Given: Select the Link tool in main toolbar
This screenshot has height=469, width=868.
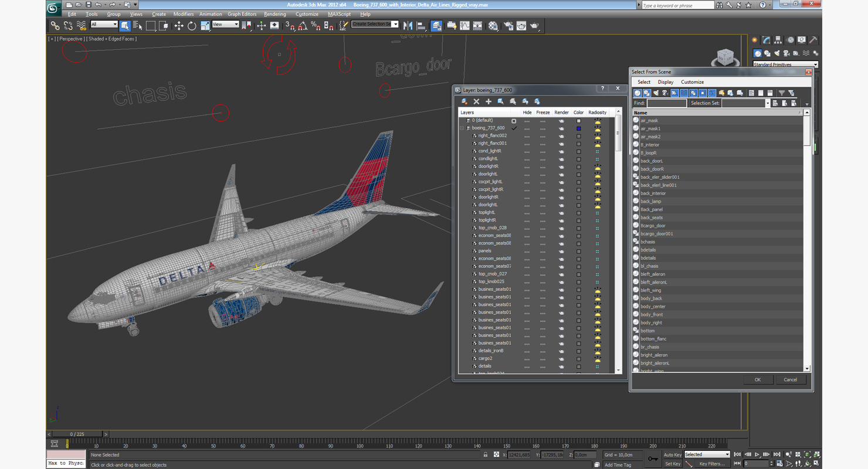Looking at the screenshot, I should (x=55, y=26).
